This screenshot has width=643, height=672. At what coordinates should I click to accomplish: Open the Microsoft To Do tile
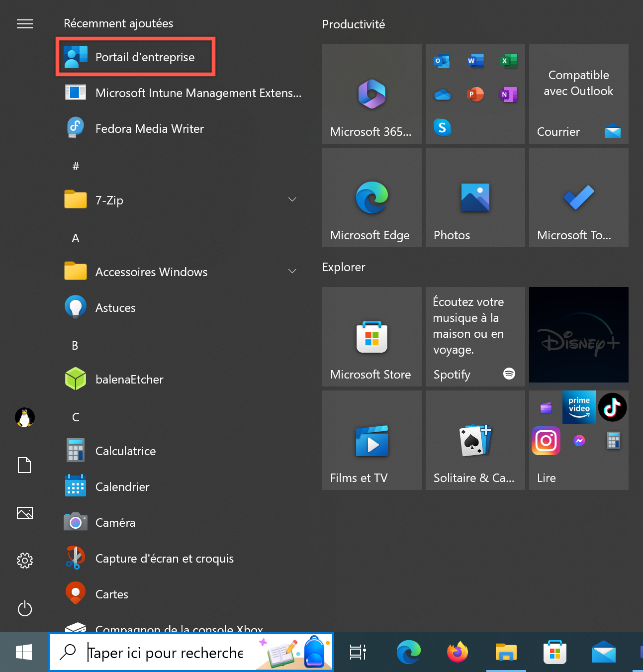point(579,197)
